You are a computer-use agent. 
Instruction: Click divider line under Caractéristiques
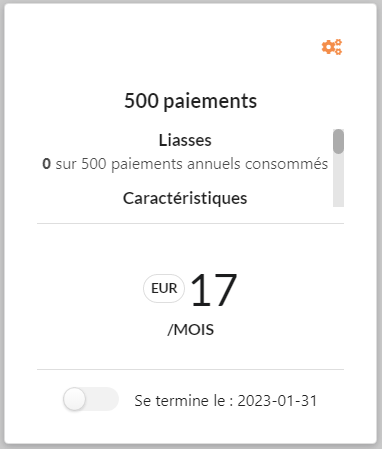tap(190, 224)
